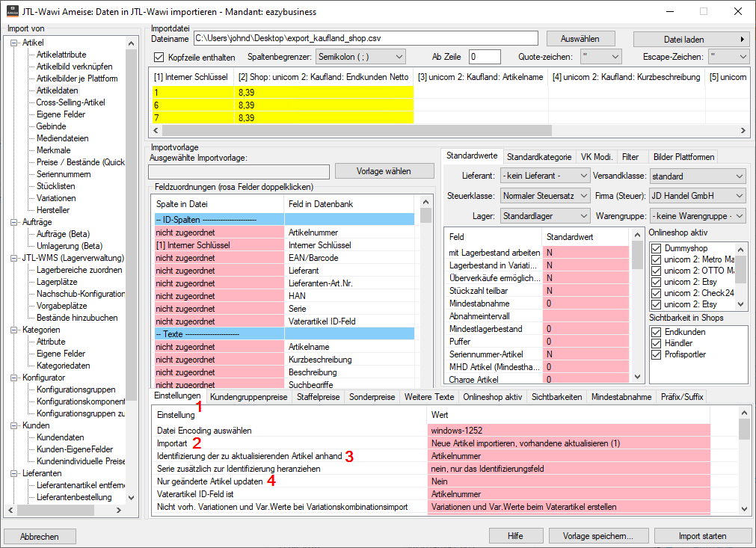Collapse the Aufträge tree node
The image size is (756, 548).
point(14,222)
